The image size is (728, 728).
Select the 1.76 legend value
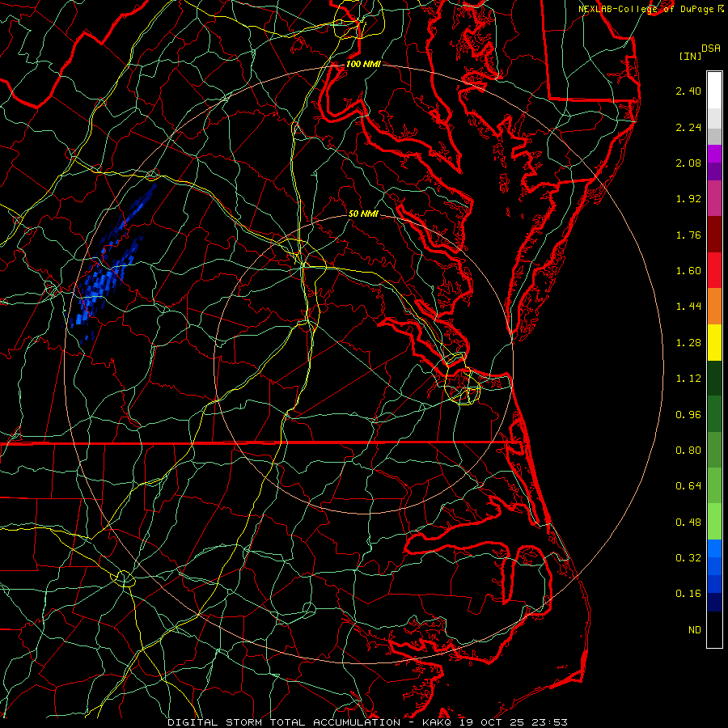688,235
